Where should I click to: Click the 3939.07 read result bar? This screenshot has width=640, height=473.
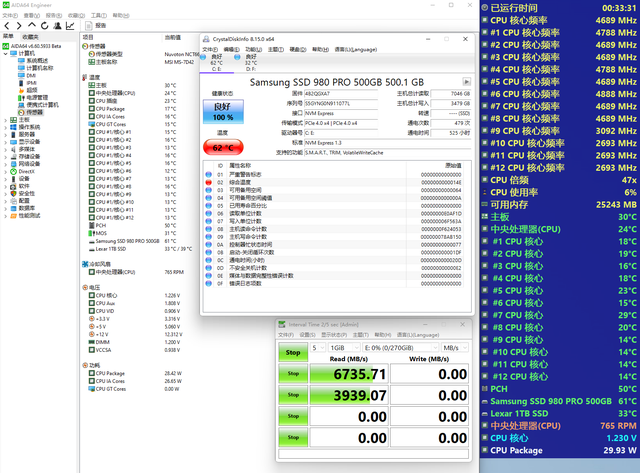[x=349, y=395]
